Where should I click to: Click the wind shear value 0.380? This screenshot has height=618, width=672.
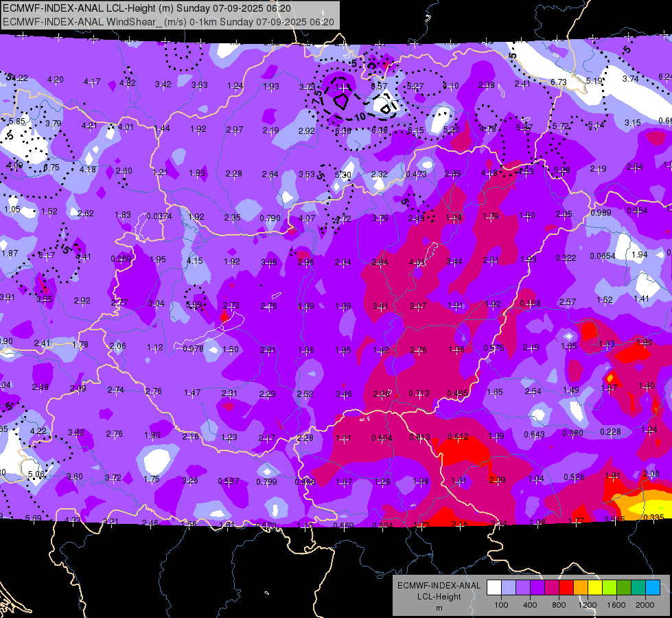point(572,433)
